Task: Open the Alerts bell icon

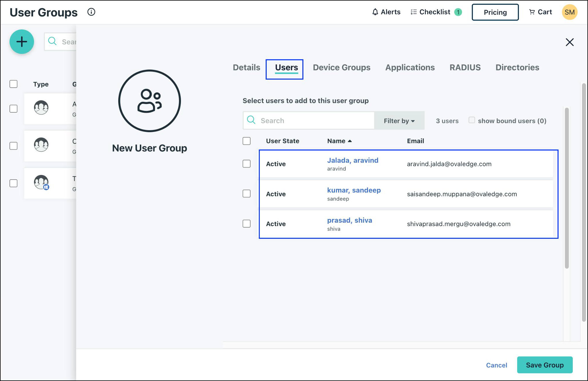Action: 375,12
